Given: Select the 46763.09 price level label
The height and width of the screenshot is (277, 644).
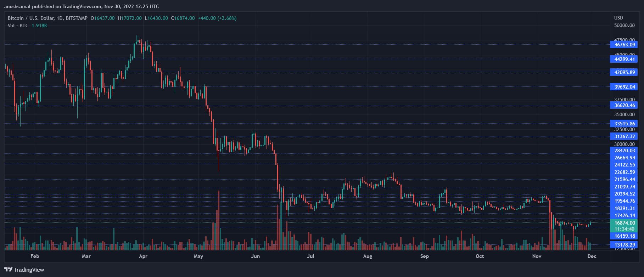Looking at the screenshot, I should click(624, 45).
